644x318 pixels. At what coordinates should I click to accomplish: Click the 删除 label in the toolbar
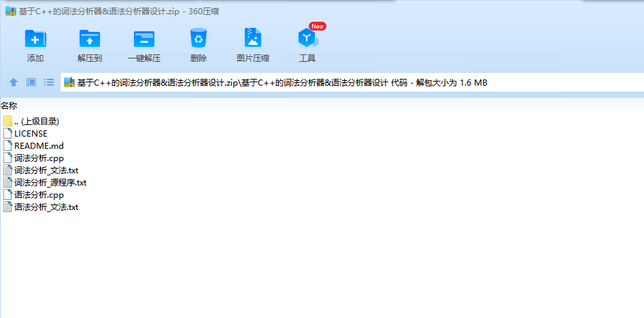tap(199, 58)
